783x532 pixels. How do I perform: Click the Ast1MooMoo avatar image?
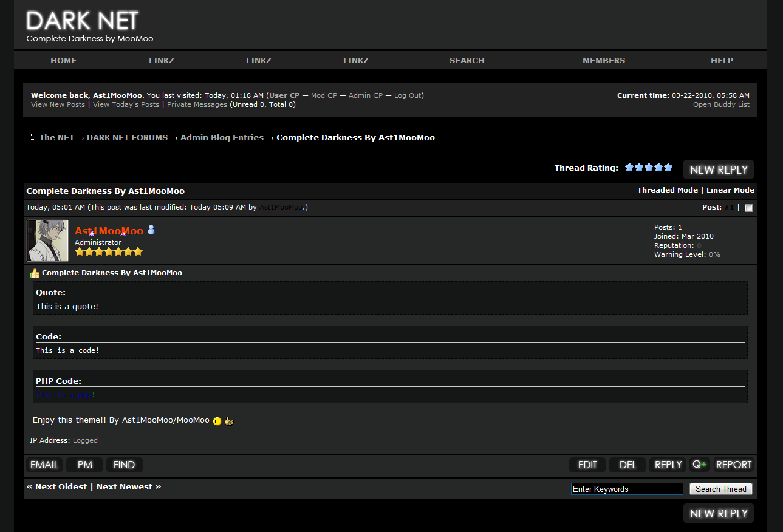coord(47,240)
